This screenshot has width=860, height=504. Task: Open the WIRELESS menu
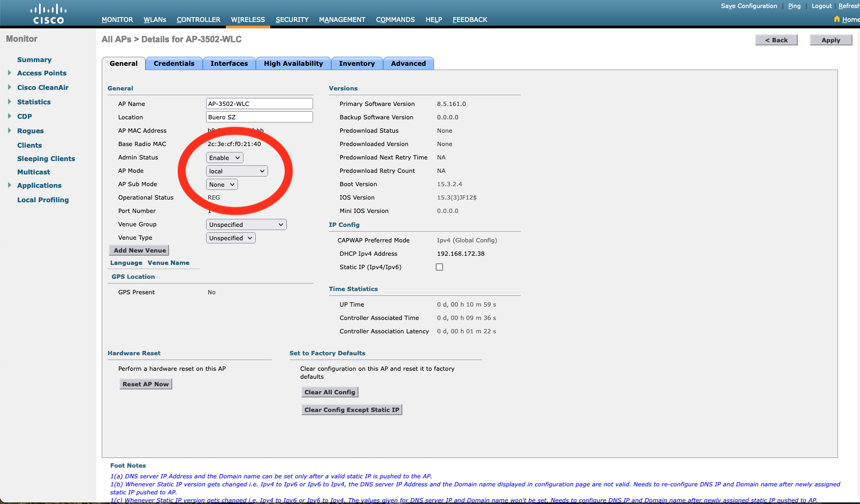248,20
